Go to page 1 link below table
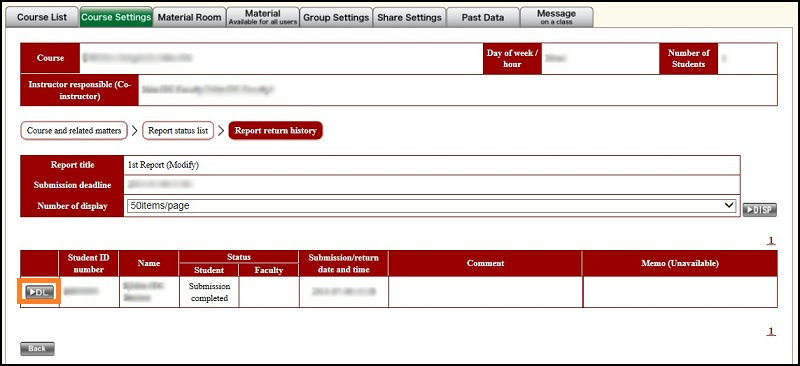 coord(771,331)
